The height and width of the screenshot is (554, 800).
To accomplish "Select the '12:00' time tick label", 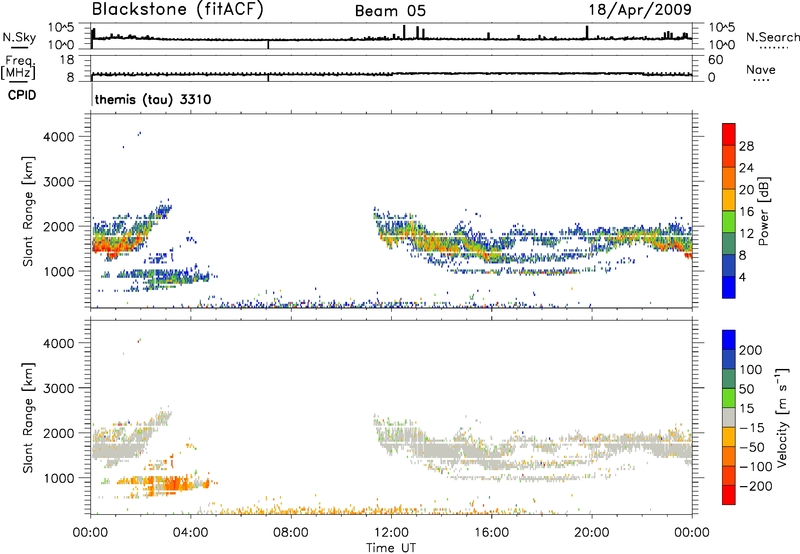I will tap(391, 533).
